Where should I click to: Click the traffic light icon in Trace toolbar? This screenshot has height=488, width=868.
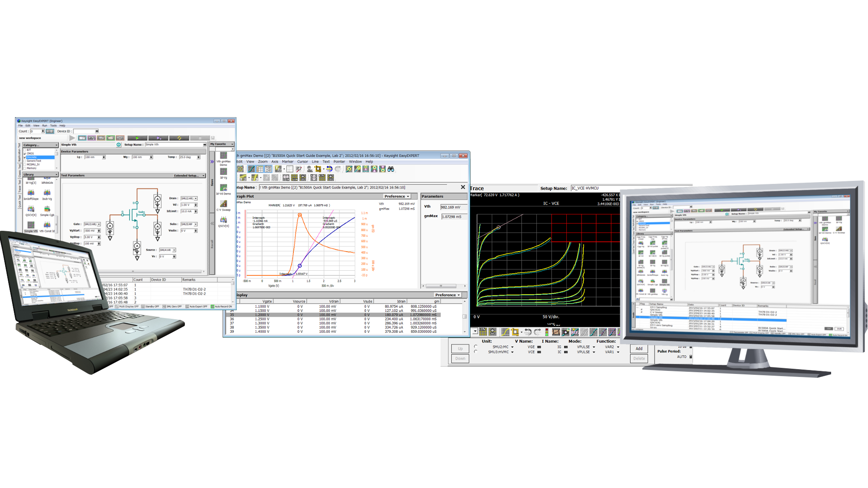(546, 332)
